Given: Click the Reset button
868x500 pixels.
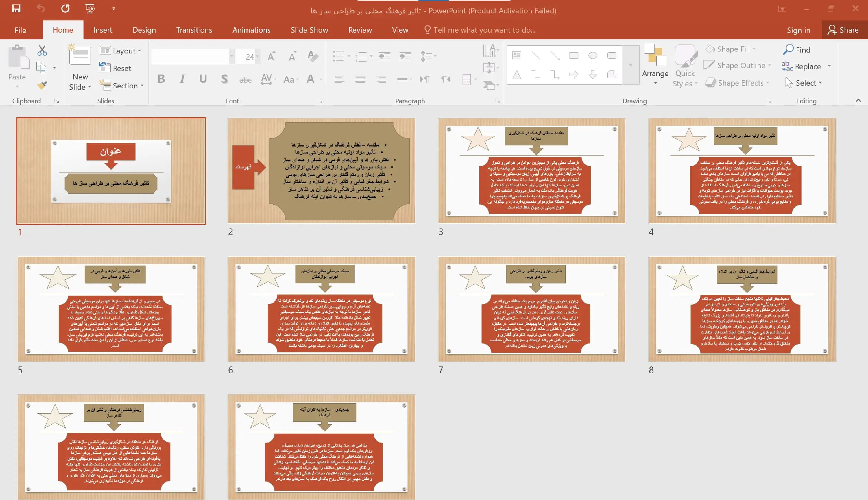Looking at the screenshot, I should pyautogui.click(x=115, y=68).
